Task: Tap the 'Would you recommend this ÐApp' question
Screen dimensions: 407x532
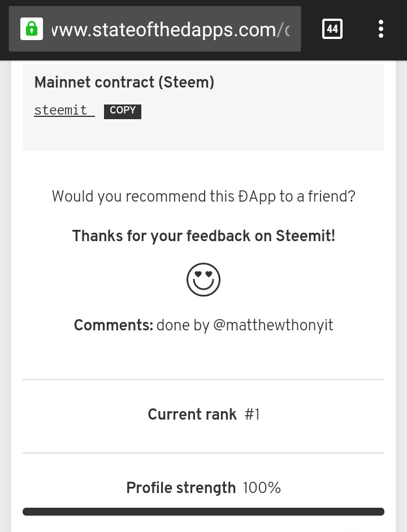Action: click(203, 197)
